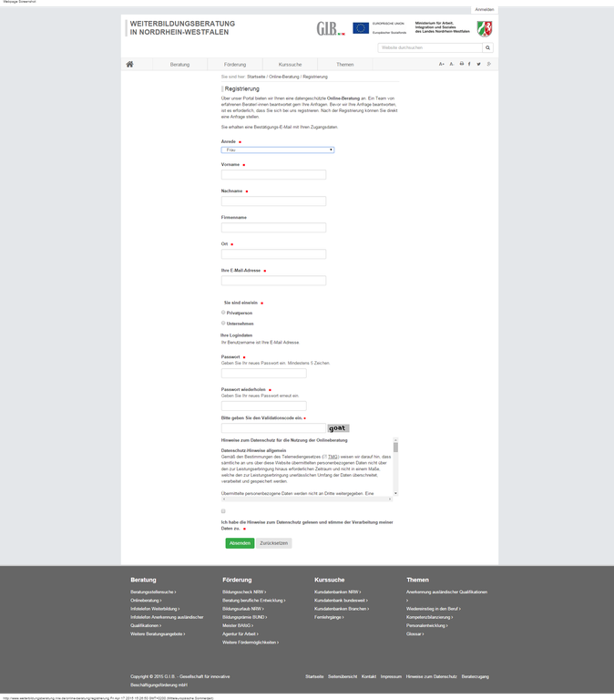Image resolution: width=614 pixels, height=700 pixels.
Task: Click the Ort input field
Action: (273, 254)
